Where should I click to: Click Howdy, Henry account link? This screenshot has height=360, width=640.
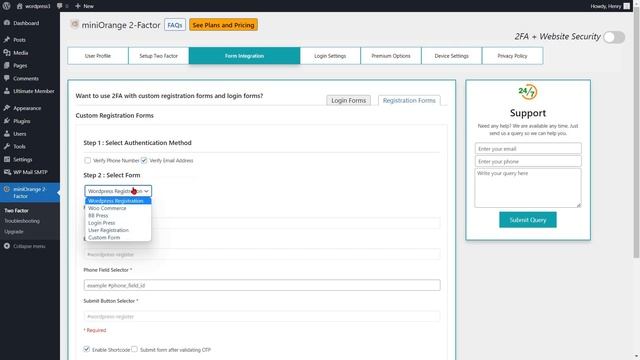tap(610, 6)
